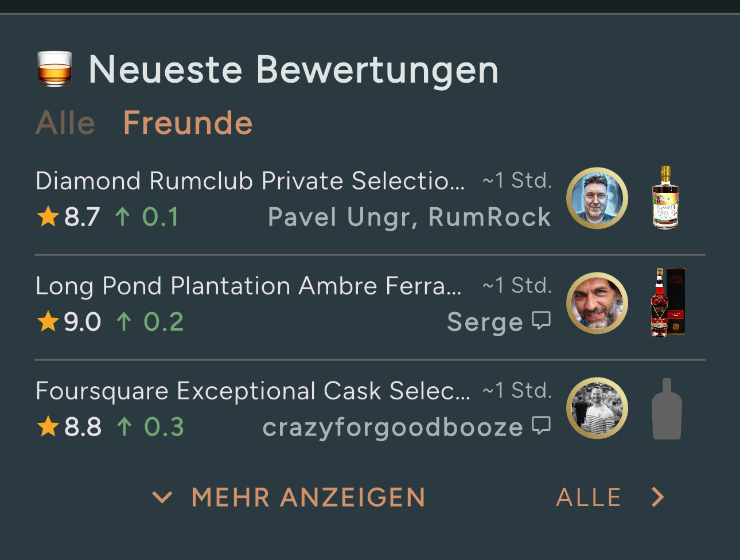View Diamond Rumclub bottle image

tap(665, 198)
